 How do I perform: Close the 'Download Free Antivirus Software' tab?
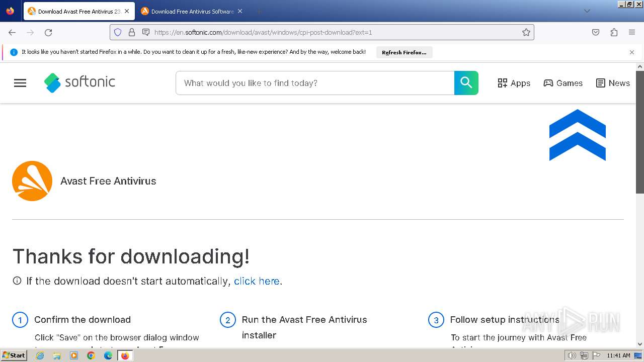point(240,11)
